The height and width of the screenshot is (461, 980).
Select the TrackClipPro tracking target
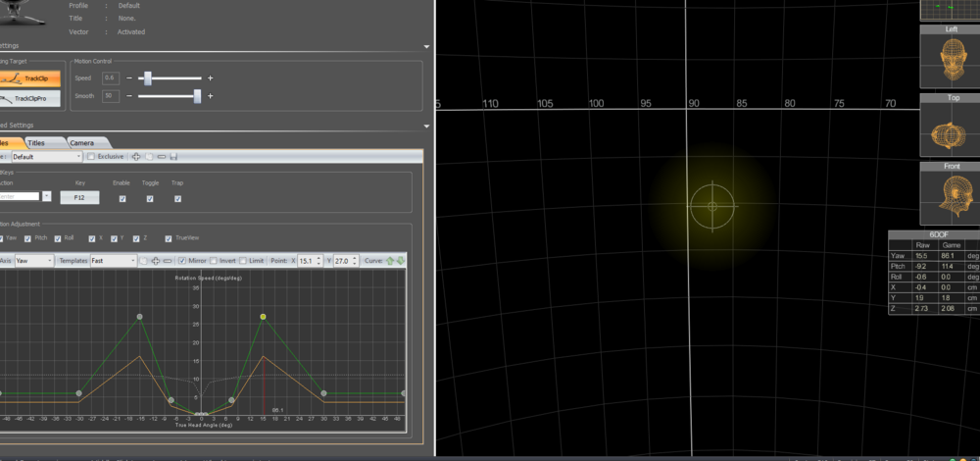30,98
